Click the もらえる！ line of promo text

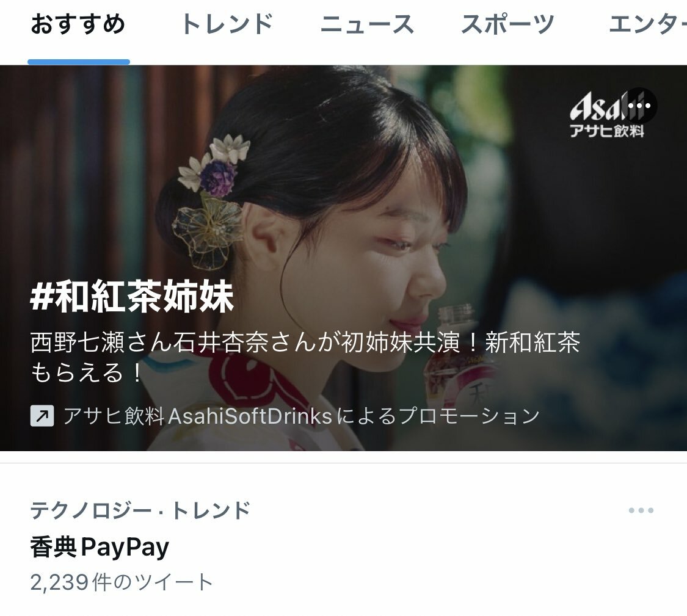click(x=86, y=372)
